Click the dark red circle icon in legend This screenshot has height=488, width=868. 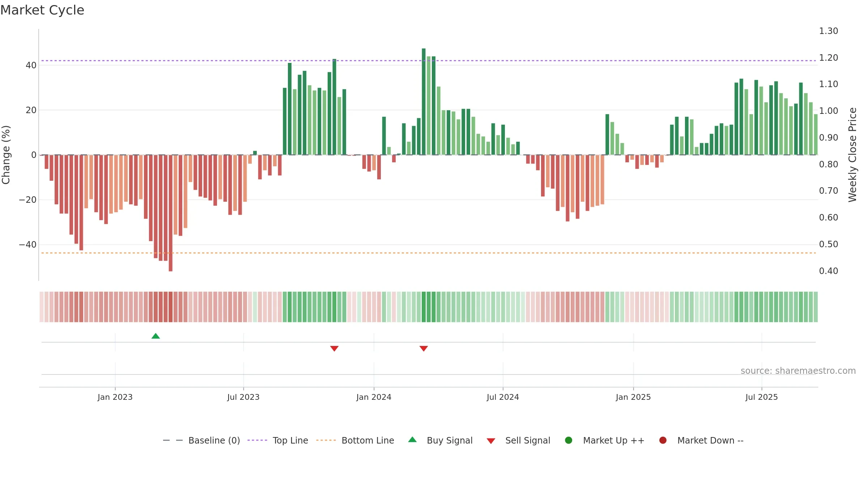tap(663, 440)
